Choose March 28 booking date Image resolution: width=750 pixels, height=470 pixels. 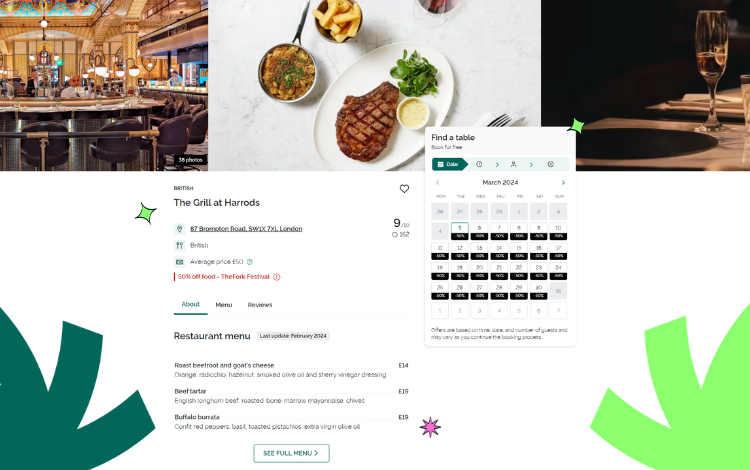coord(499,291)
